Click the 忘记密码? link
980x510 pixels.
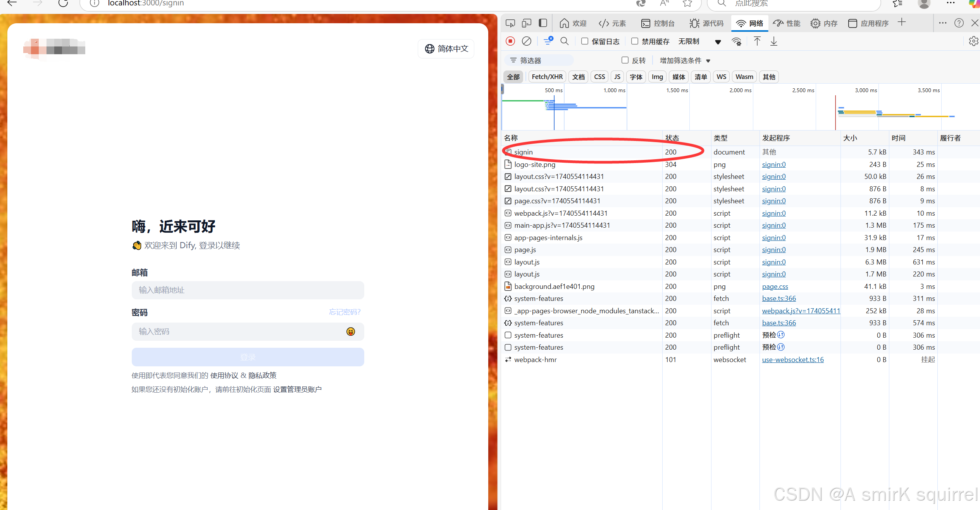tap(344, 312)
